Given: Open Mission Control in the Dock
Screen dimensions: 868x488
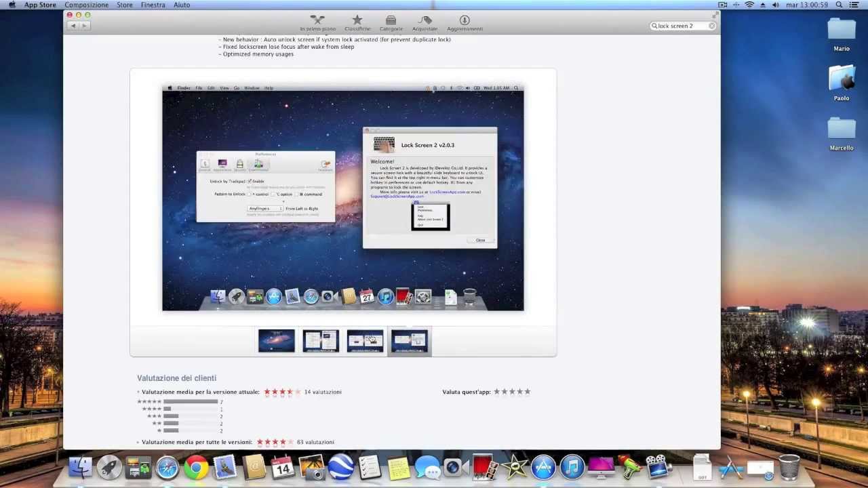Looking at the screenshot, I should pos(138,467).
